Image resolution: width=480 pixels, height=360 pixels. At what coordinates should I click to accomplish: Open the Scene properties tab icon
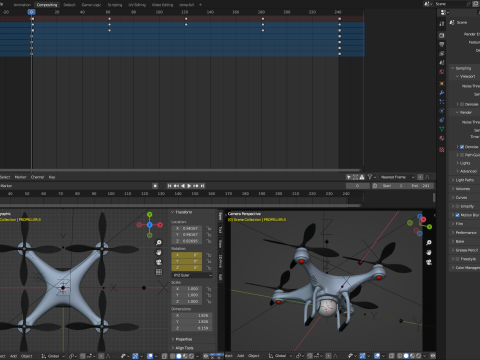[442, 62]
